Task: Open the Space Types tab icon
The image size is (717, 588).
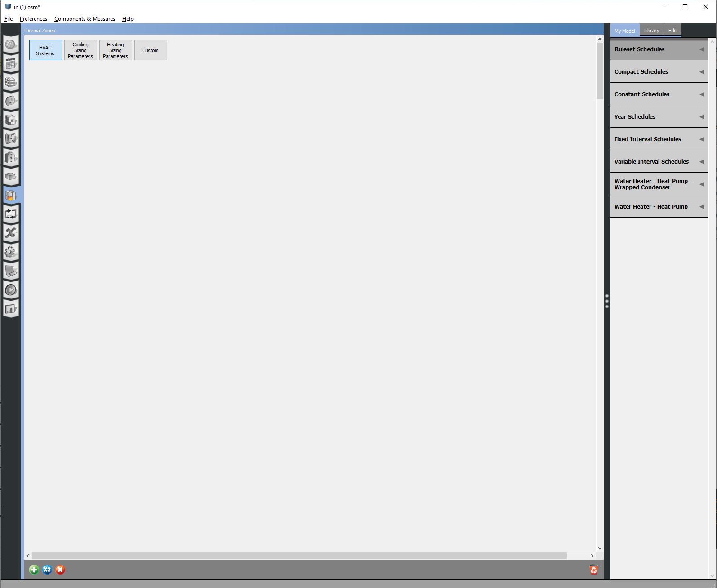Action: (x=11, y=120)
